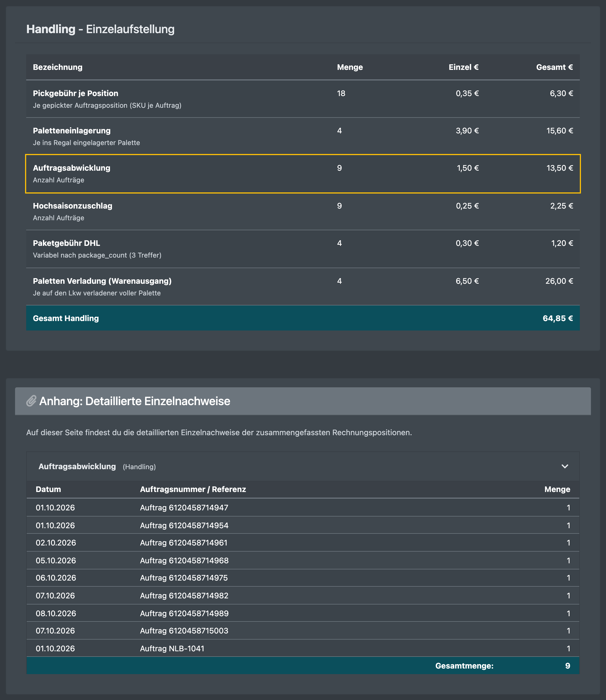Click the 13,50 € total of Auftragsabwicklung

pyautogui.click(x=560, y=168)
